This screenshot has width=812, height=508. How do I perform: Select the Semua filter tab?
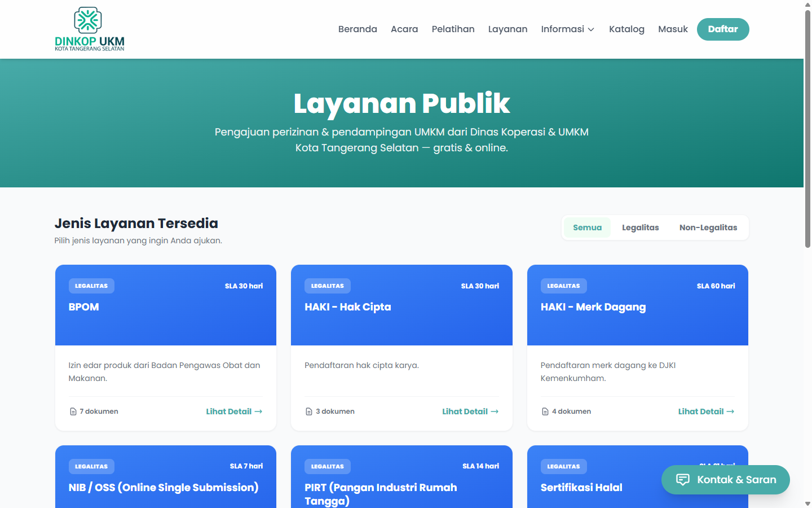coord(587,227)
